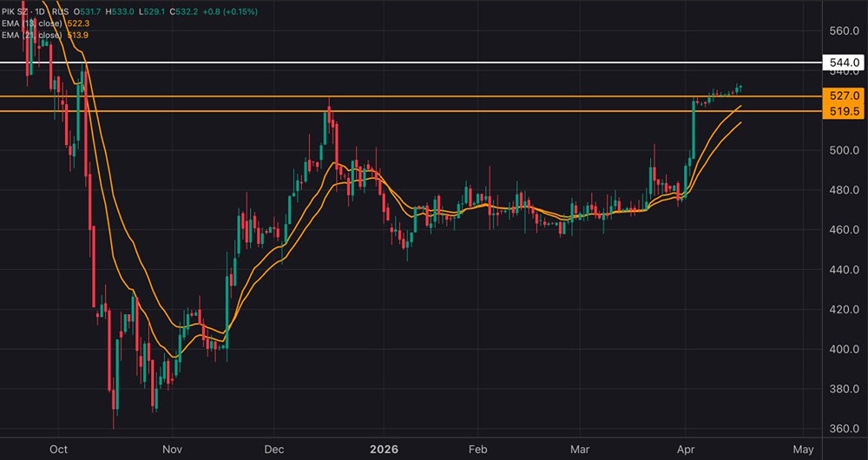Click the EMA 13 value 522.3
The width and height of the screenshot is (868, 460).
[77, 23]
